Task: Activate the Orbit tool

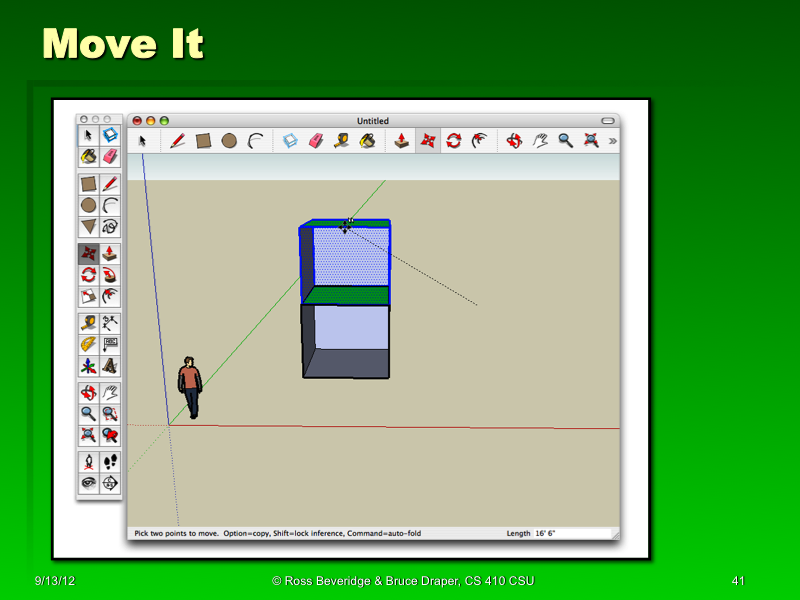Action: [x=513, y=141]
